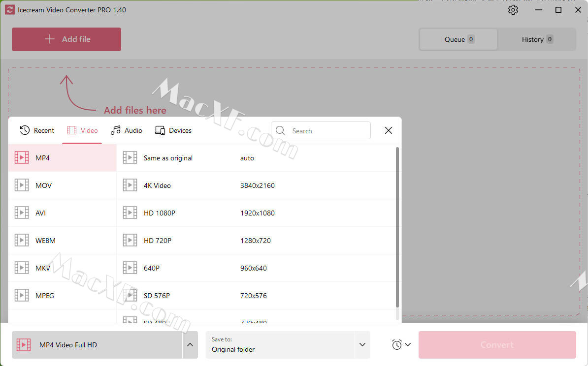Click the film strip icon on Video tab
588x366 pixels.
click(71, 130)
